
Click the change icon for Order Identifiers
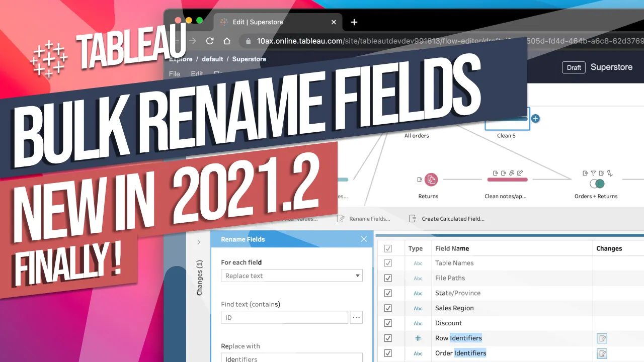click(x=602, y=353)
